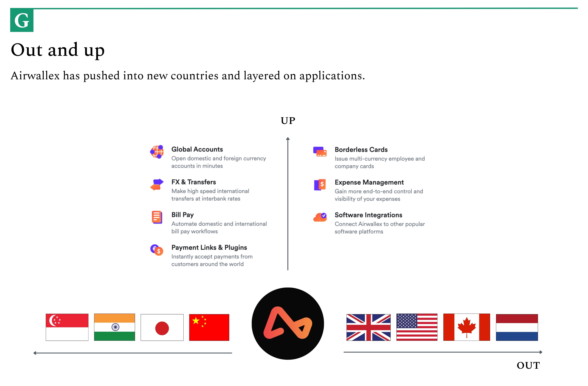The width and height of the screenshot is (588, 386).
Task: Click the Software Integrations cloud icon
Action: (x=320, y=217)
